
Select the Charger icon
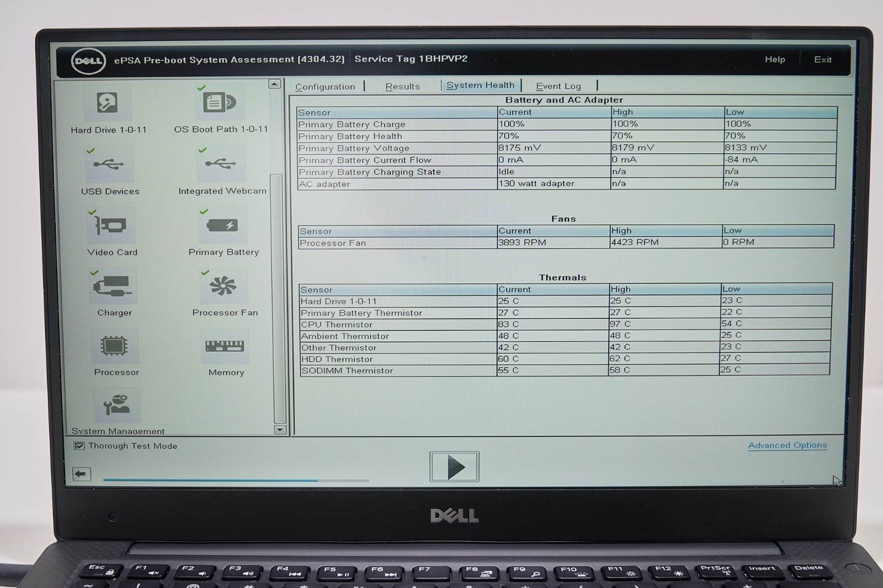tap(113, 286)
